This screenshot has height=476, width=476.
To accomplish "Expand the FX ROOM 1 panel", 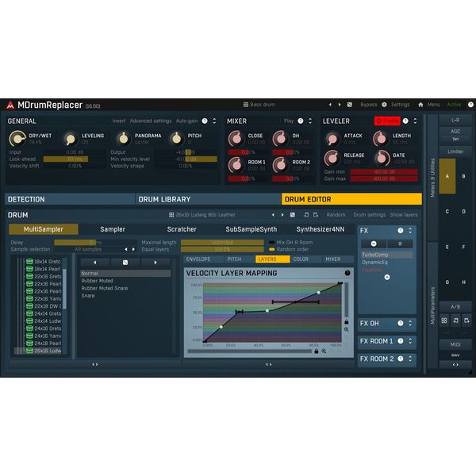I will pos(410,341).
